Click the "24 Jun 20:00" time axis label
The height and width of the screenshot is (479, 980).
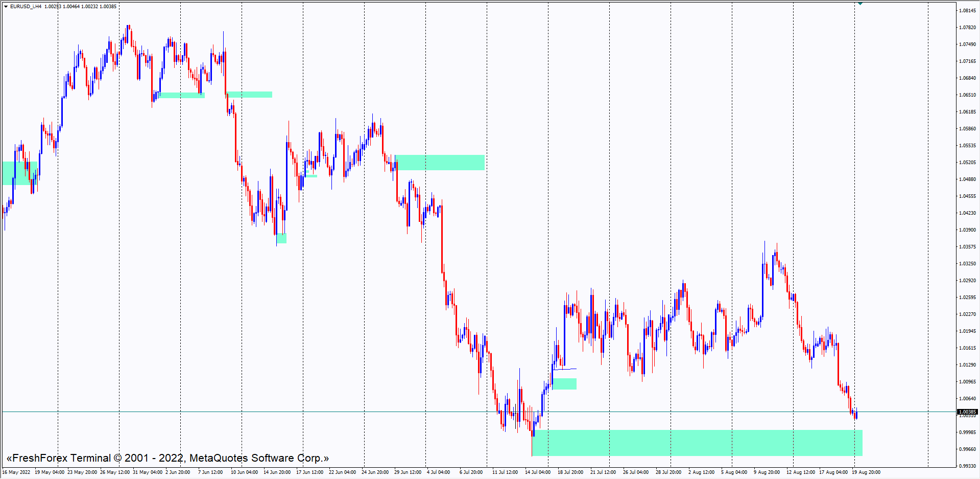click(375, 472)
